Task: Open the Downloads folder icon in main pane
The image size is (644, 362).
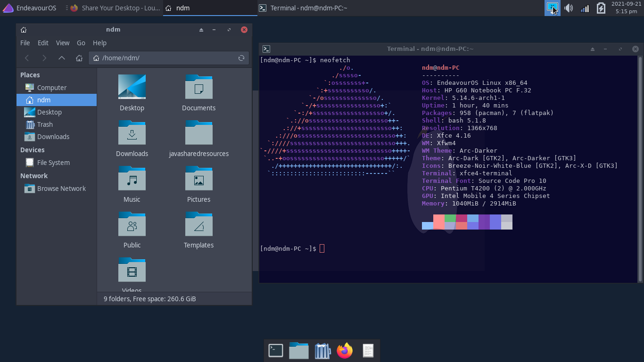Action: (x=132, y=132)
